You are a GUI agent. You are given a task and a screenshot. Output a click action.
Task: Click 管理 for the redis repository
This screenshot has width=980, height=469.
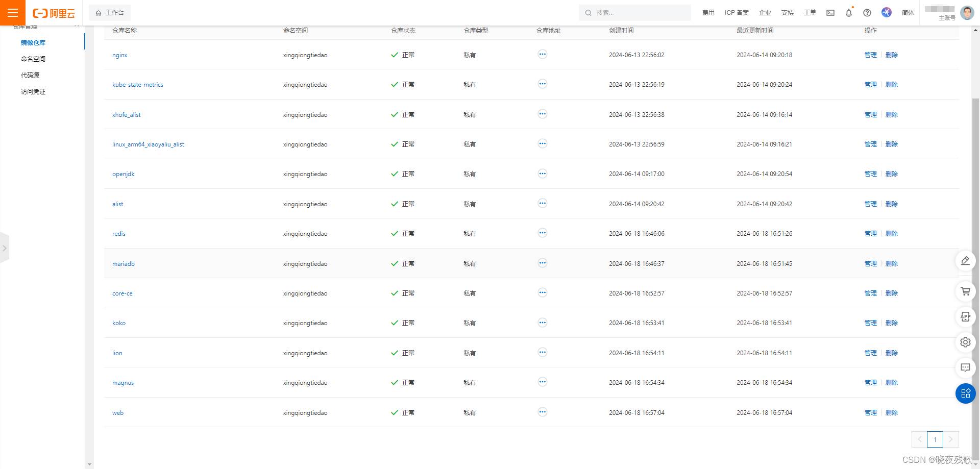pos(871,234)
